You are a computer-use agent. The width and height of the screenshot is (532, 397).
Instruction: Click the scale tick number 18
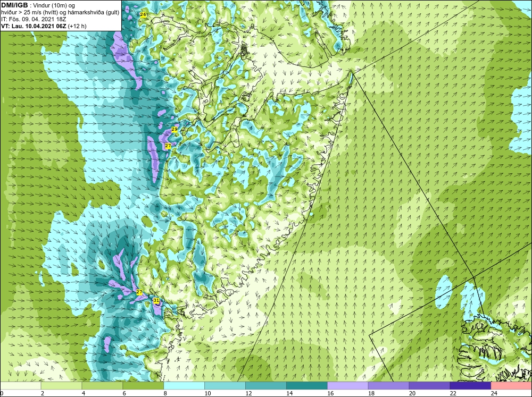pos(371,393)
